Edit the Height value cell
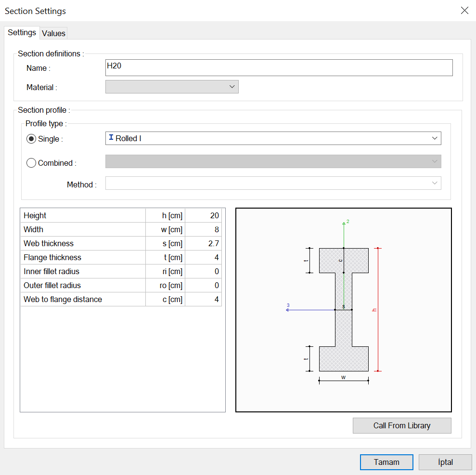This screenshot has width=476, height=475. 204,215
